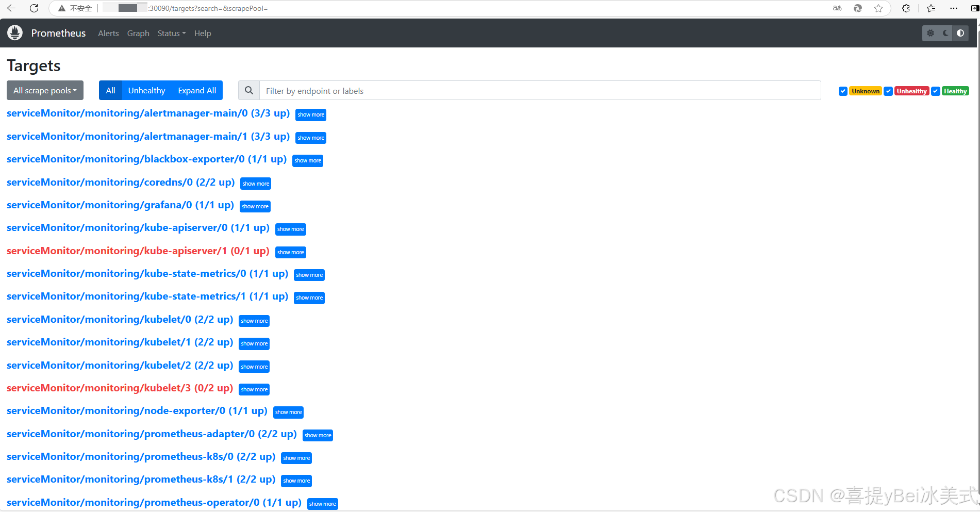Open prometheus-adapter/0 (2/2 up) link
980x512 pixels.
[x=152, y=434]
